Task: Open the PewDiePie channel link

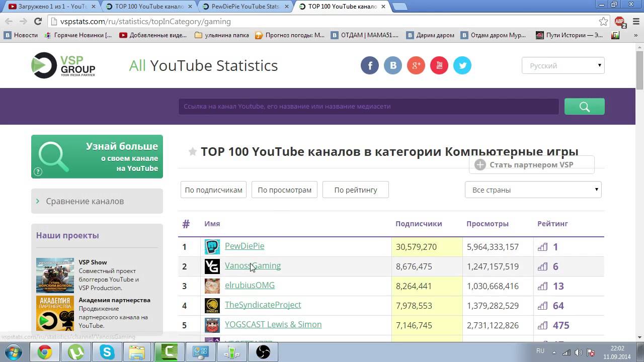Action: (x=244, y=246)
